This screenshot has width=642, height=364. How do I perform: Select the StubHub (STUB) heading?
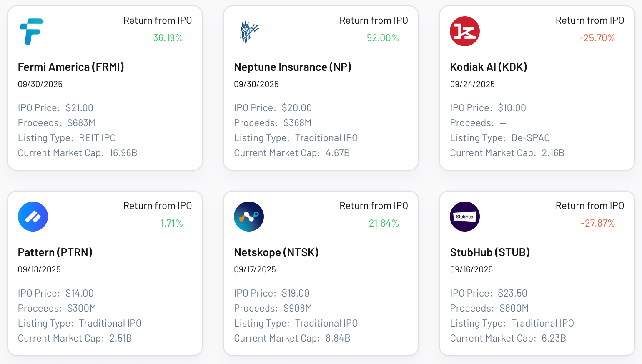pyautogui.click(x=490, y=252)
